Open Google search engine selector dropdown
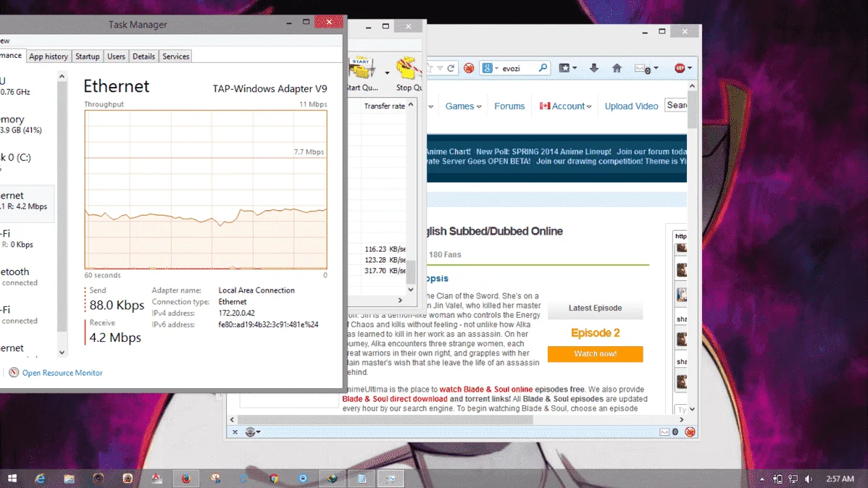This screenshot has height=488, width=868. pos(491,68)
